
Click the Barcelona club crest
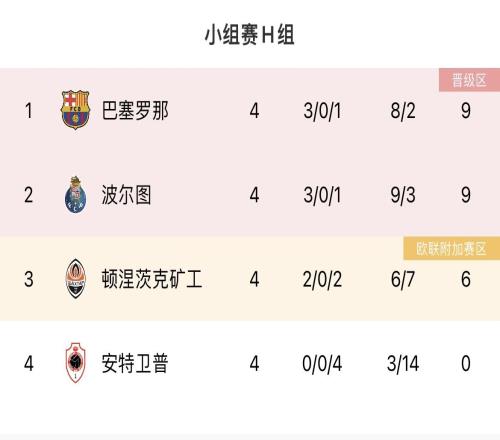pos(75,110)
